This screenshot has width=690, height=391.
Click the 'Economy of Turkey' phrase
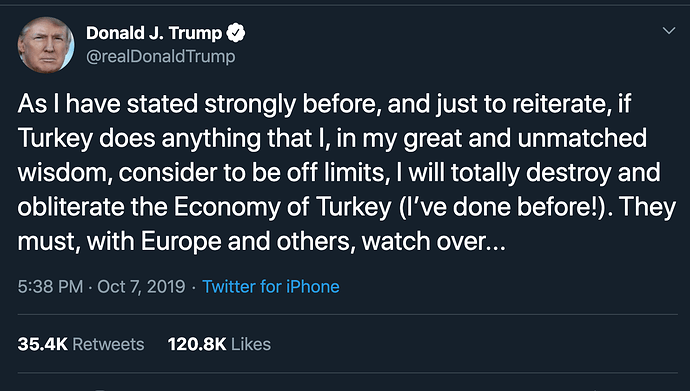point(283,208)
